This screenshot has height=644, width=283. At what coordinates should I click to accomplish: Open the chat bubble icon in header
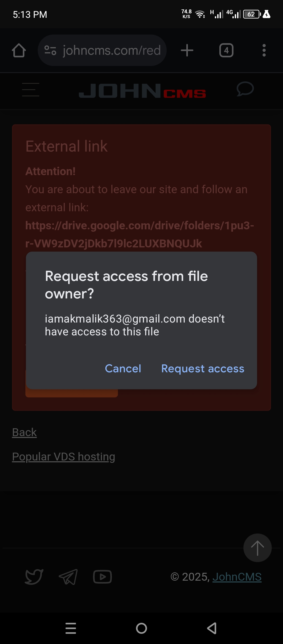pos(245,89)
